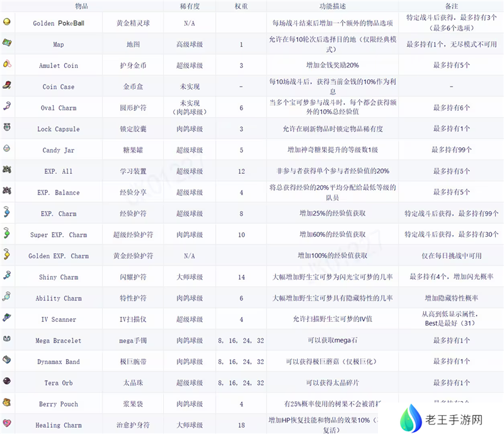
Task: Select the IV Scanner icon
Action: 6,318
